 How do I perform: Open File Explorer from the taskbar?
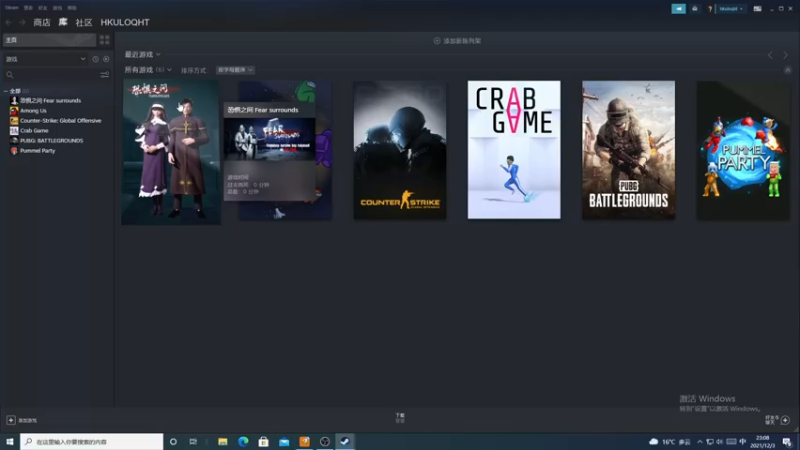click(x=223, y=442)
